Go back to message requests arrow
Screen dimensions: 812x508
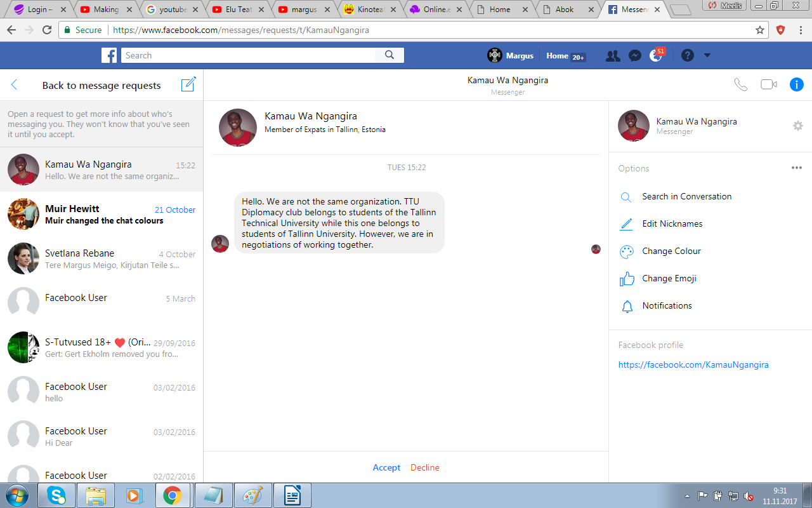(15, 85)
